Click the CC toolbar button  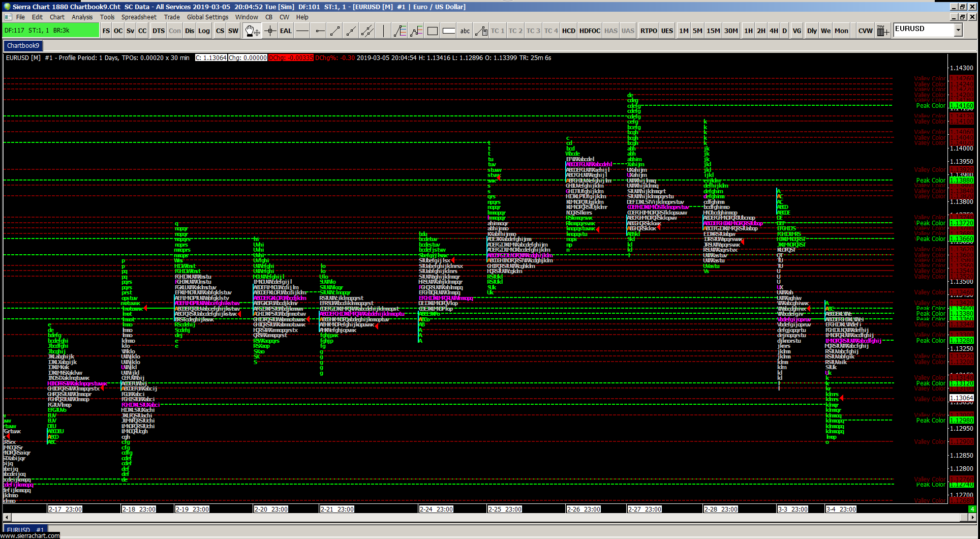[142, 31]
